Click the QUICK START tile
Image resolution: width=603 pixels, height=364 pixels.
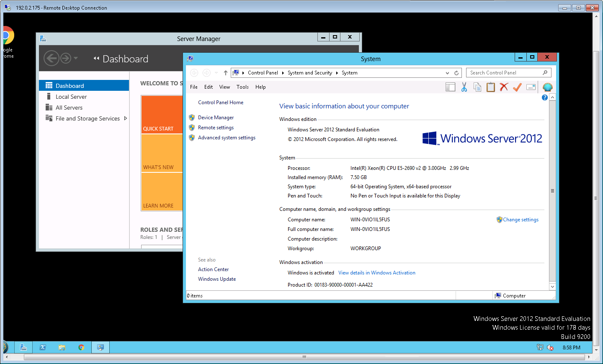point(162,115)
